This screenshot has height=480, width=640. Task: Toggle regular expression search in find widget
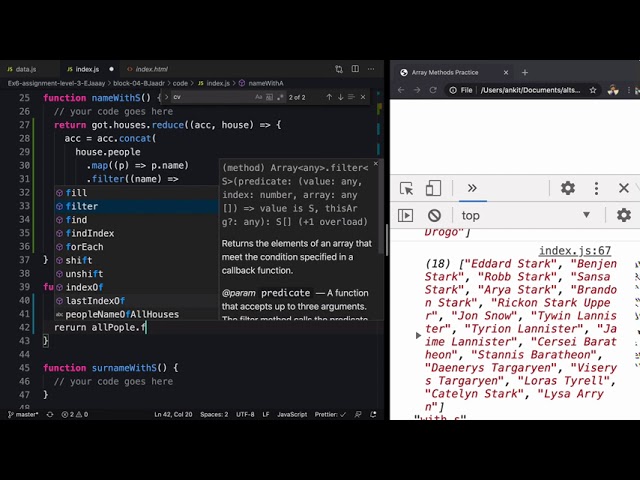(x=280, y=97)
